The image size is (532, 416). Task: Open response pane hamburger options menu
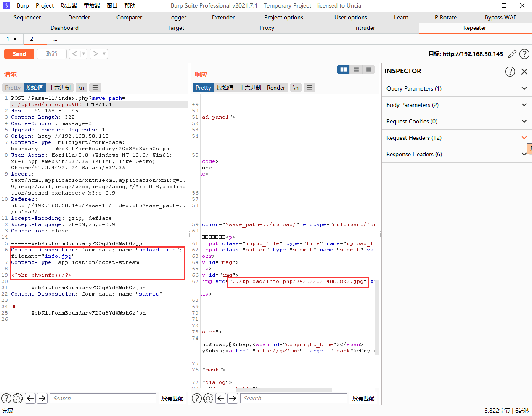click(x=310, y=88)
